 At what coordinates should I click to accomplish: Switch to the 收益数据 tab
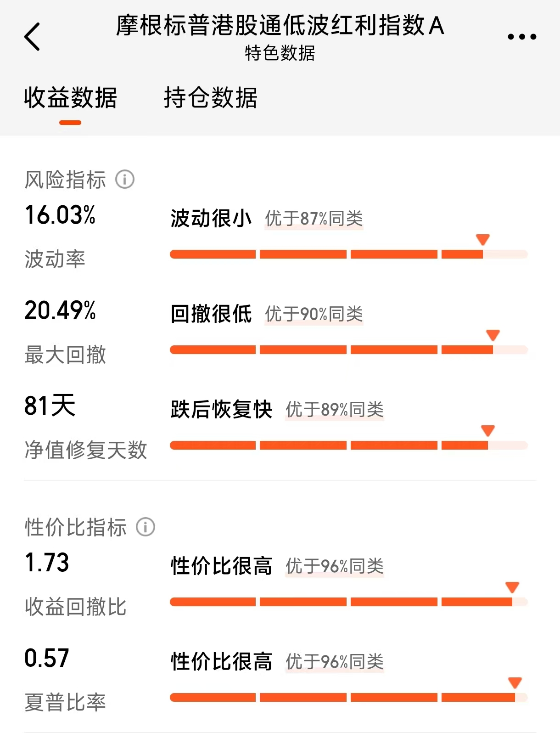tap(70, 98)
